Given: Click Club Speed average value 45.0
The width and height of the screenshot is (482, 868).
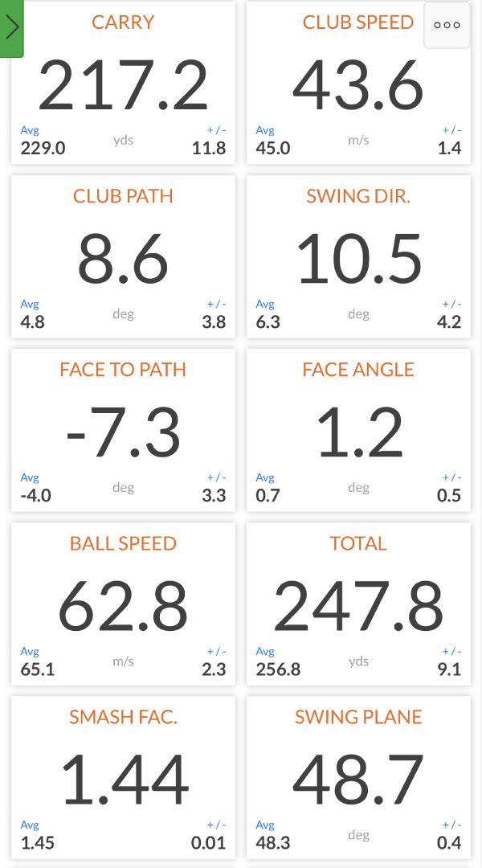Looking at the screenshot, I should pos(273,148).
